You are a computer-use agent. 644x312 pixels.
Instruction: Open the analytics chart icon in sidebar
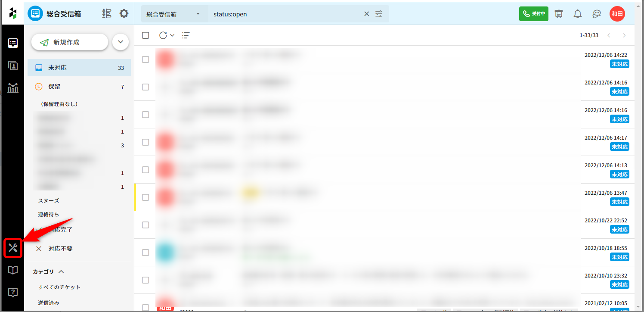[13, 88]
